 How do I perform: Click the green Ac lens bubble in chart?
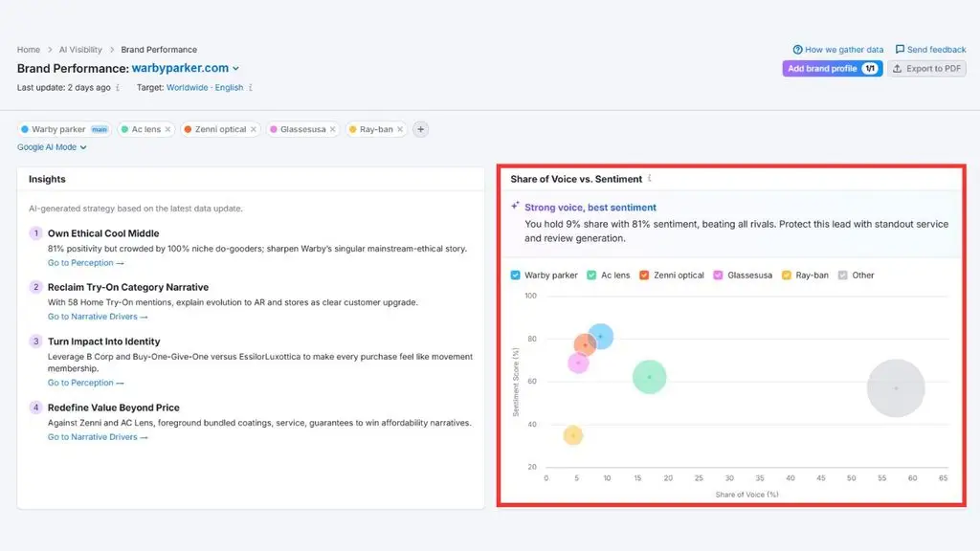650,377
